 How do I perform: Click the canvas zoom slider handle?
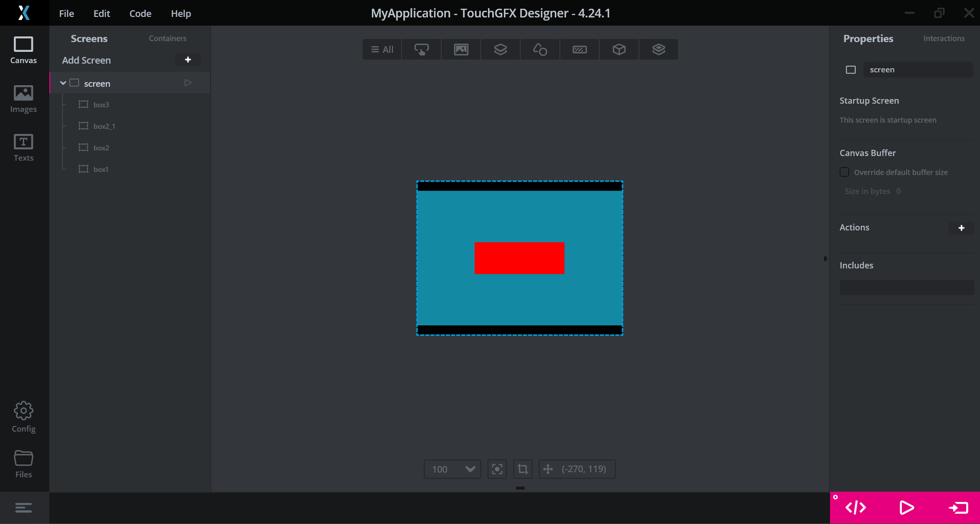(520, 488)
